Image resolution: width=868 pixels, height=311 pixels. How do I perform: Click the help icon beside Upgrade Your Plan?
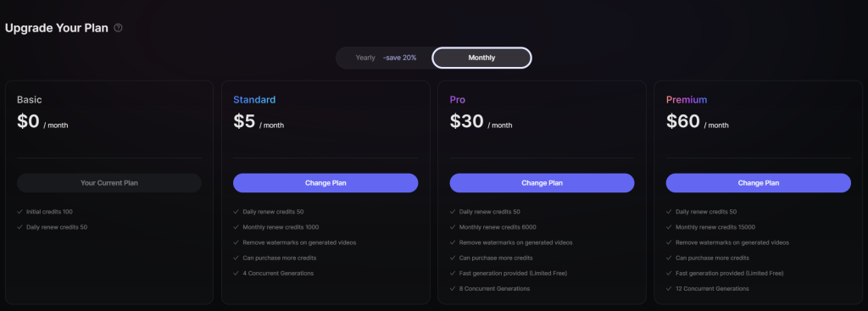click(118, 28)
